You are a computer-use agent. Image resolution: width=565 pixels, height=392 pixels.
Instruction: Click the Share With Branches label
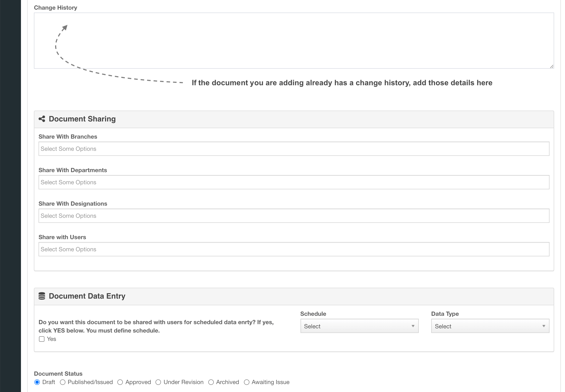[x=68, y=137]
